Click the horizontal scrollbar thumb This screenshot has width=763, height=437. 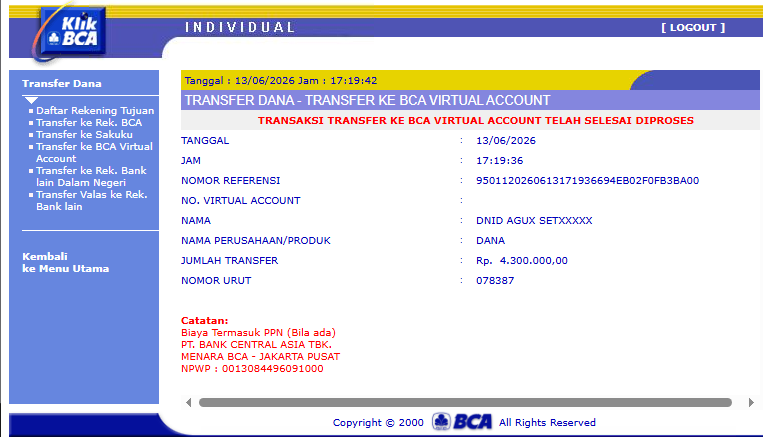[x=465, y=402]
